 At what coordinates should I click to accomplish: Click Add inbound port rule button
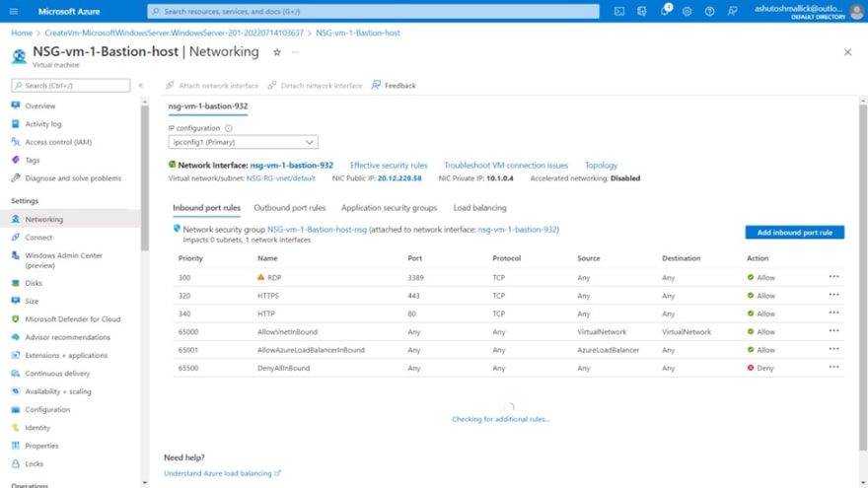click(x=794, y=233)
